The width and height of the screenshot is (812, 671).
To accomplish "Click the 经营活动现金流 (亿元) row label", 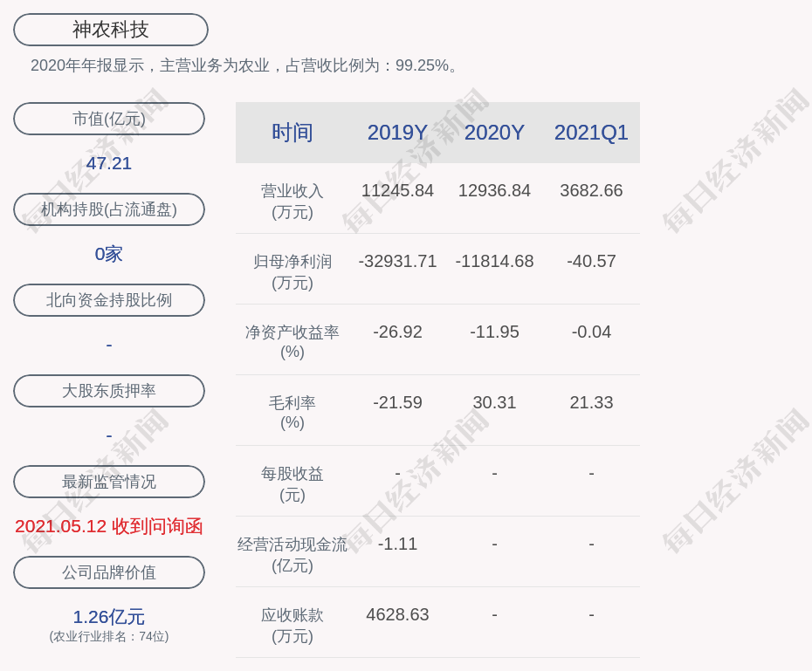I will click(292, 555).
